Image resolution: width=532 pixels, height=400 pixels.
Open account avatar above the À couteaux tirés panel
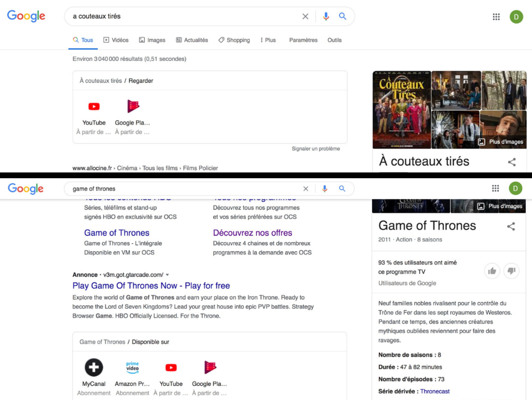516,17
